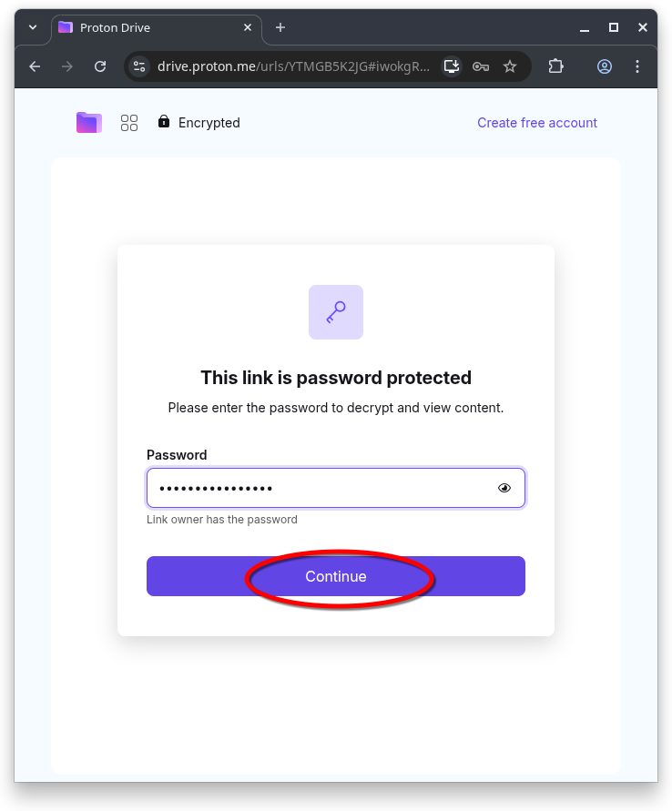Open the Proton apps grid icon

click(x=129, y=123)
